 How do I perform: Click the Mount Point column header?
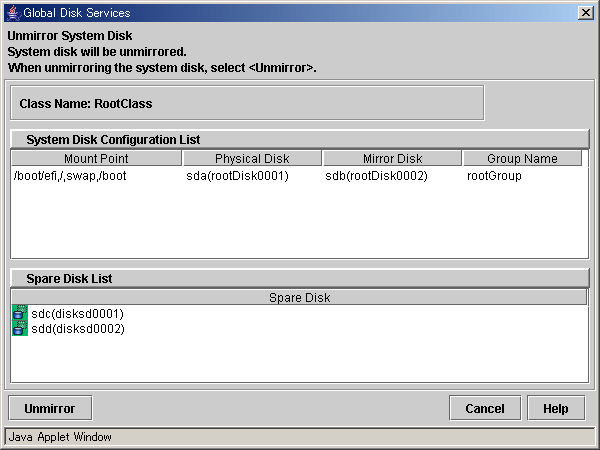[x=96, y=158]
